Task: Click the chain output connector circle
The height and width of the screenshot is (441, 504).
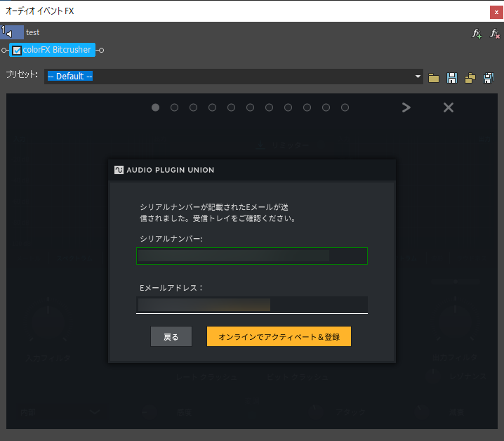Action: coord(101,50)
